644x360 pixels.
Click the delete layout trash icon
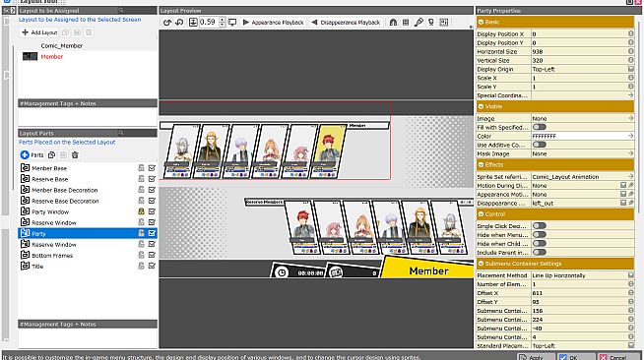click(x=89, y=32)
